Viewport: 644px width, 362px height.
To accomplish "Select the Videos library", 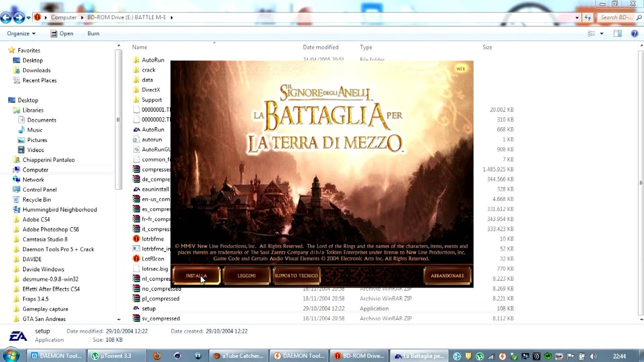I will point(35,150).
